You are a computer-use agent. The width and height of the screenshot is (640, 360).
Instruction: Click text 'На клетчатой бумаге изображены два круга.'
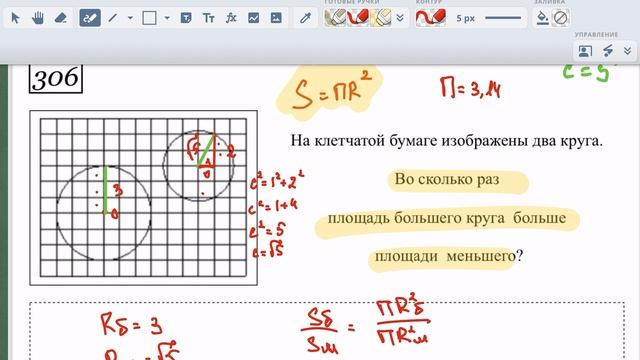(447, 141)
